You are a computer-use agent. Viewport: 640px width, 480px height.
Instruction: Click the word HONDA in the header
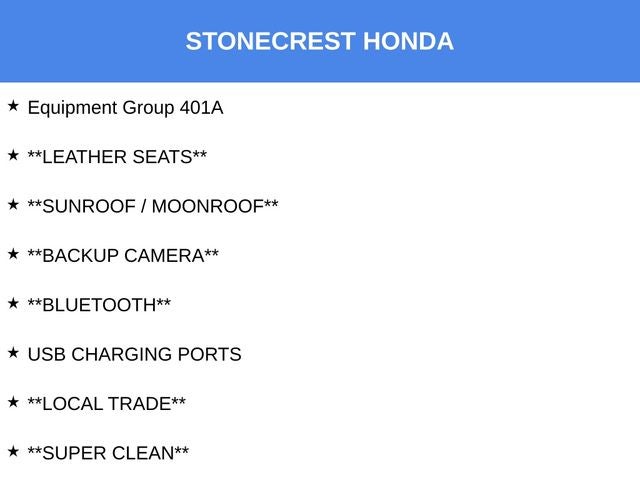(408, 42)
